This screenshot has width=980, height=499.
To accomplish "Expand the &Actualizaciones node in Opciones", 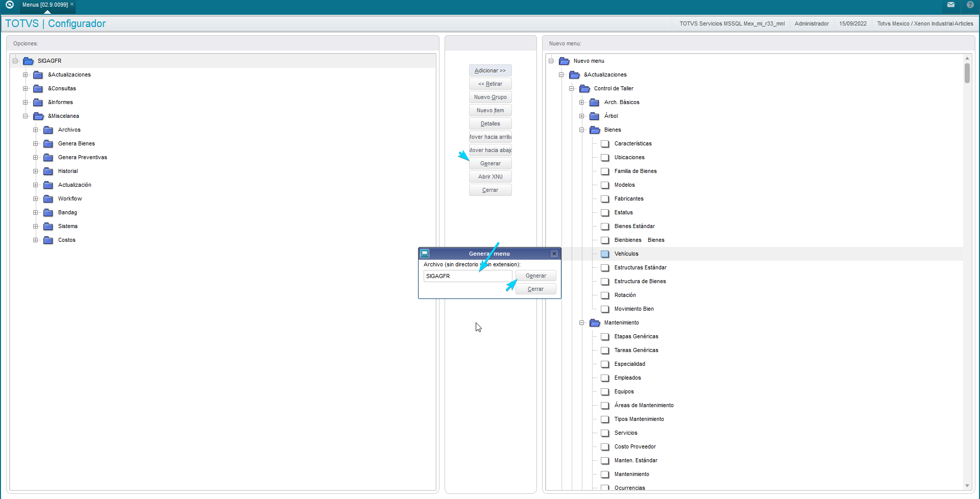I will 26,74.
